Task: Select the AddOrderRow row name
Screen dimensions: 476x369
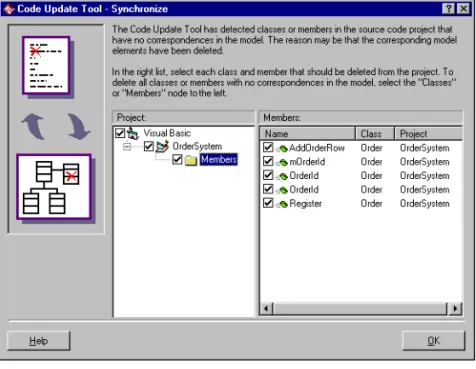Action: pyautogui.click(x=317, y=148)
